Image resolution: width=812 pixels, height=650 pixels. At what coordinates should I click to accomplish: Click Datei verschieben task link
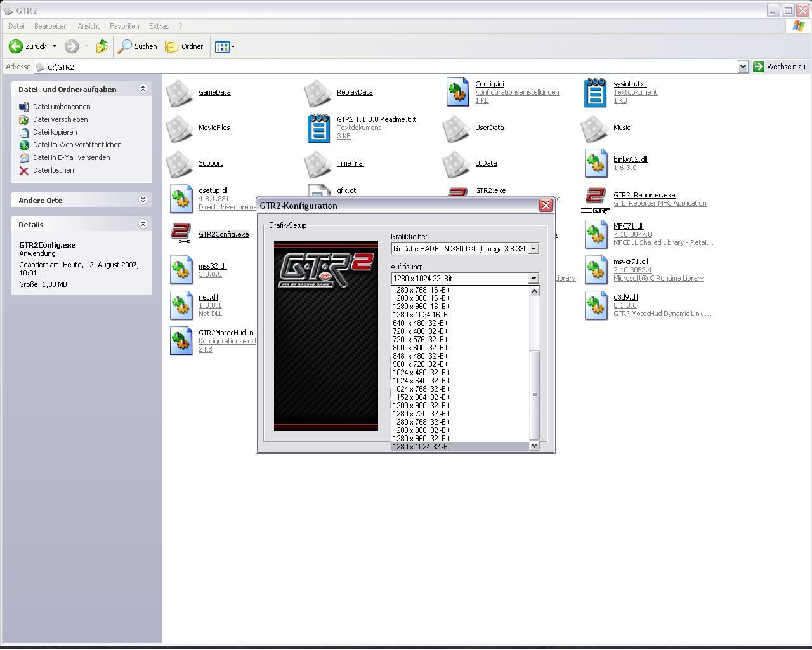point(60,119)
